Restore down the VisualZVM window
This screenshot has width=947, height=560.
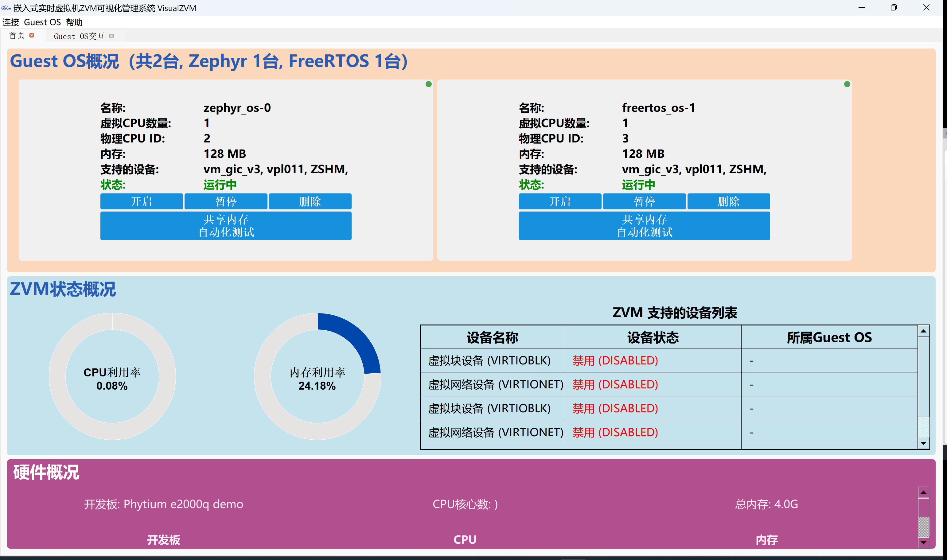(893, 8)
